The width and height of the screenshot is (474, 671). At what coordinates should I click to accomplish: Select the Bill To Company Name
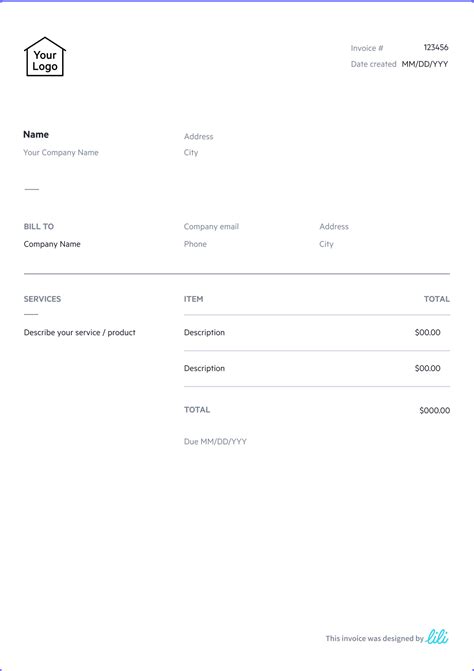click(x=52, y=244)
